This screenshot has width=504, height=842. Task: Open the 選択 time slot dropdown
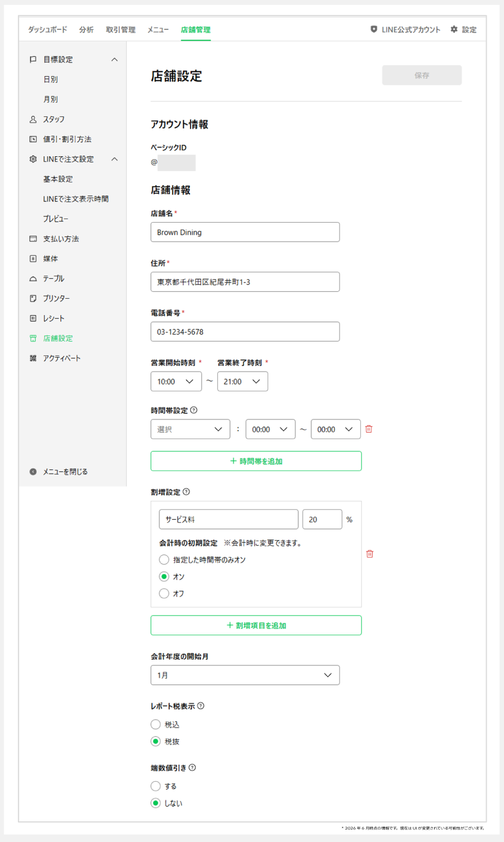(x=190, y=429)
